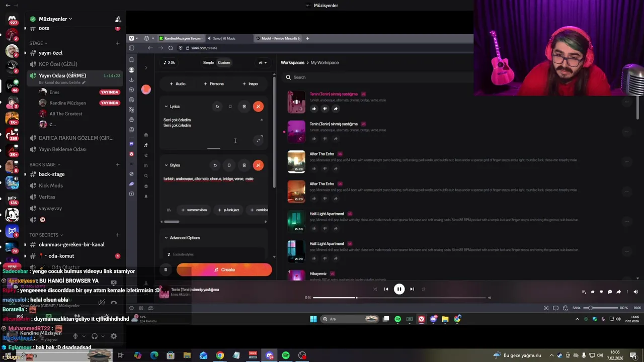644x362 pixels.
Task: Switch to Simple creation mode
Action: point(208,63)
